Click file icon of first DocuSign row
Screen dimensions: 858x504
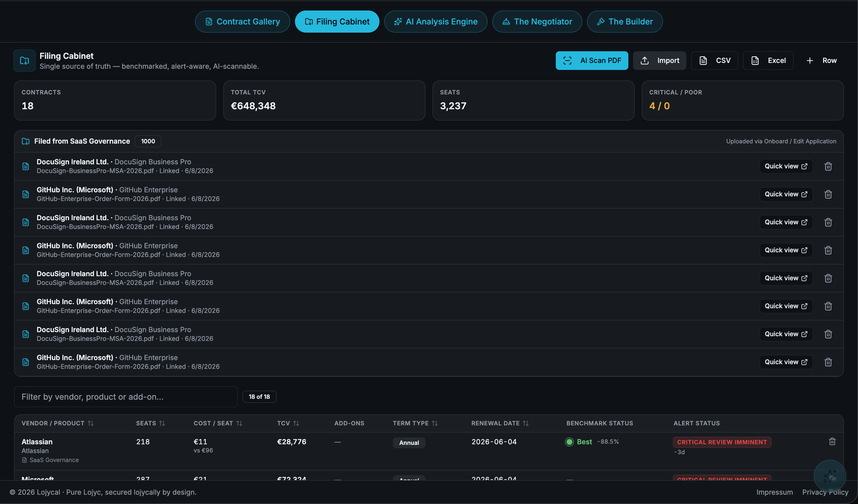[x=26, y=166]
